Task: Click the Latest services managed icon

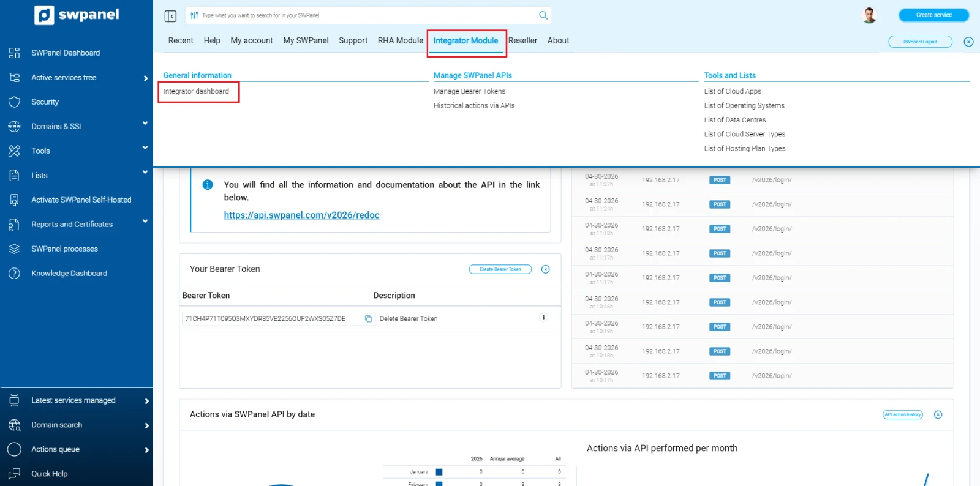Action: [14, 400]
